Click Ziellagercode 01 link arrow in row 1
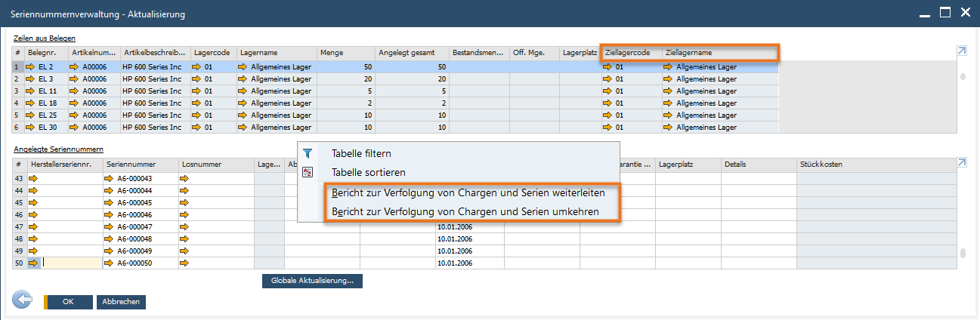Viewport: 980px width, 320px height. 607,67
